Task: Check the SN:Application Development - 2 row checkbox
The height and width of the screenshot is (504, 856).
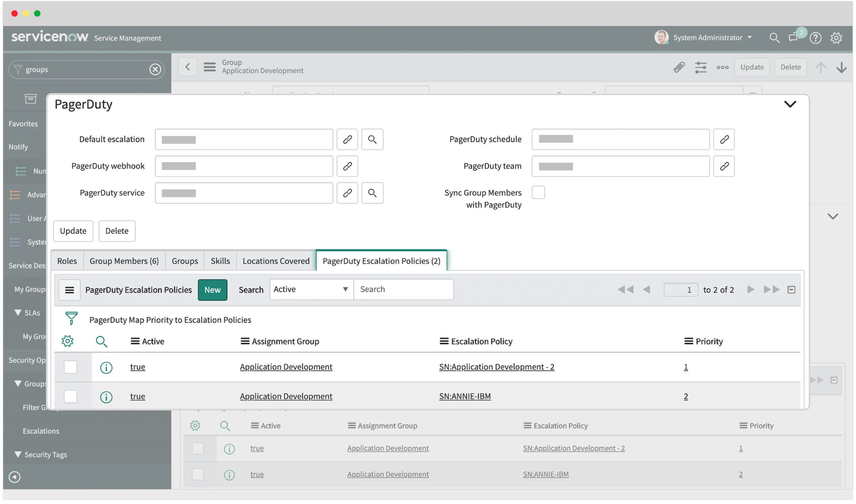Action: pyautogui.click(x=70, y=367)
